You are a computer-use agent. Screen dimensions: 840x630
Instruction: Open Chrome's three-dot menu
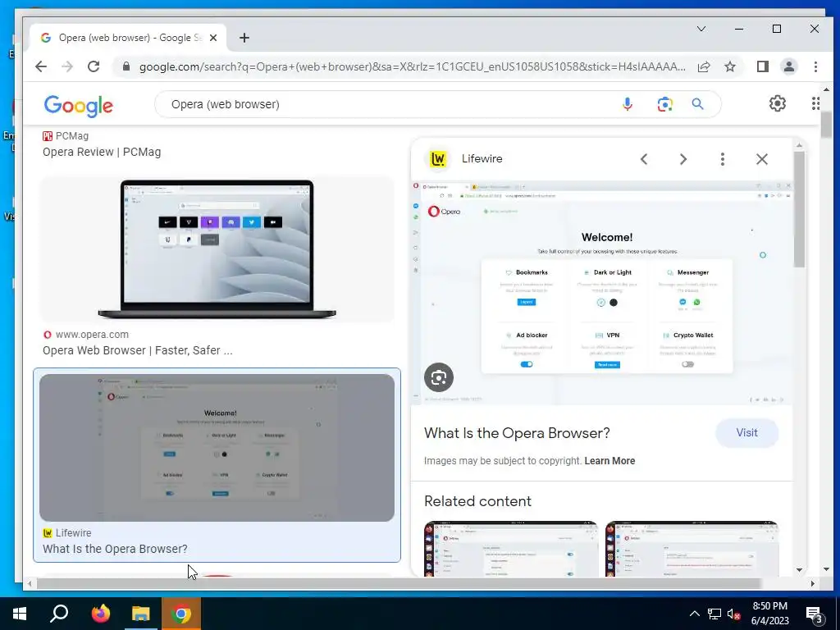(815, 66)
